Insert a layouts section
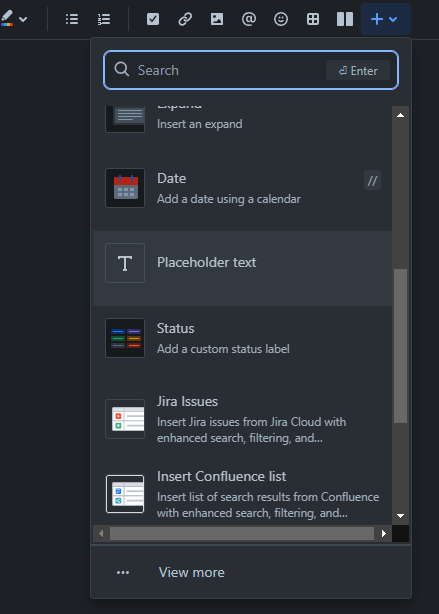The height and width of the screenshot is (614, 439). [x=345, y=19]
